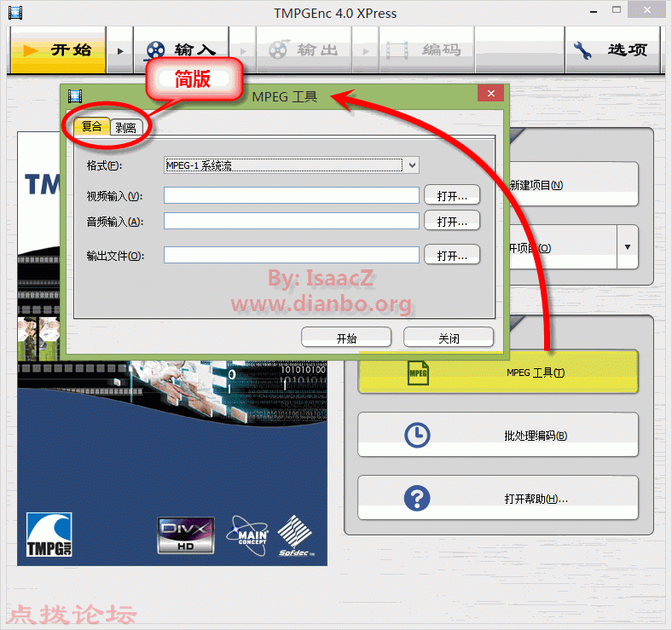The width and height of the screenshot is (672, 630).
Task: Switch to the 复合 tab
Action: (x=92, y=126)
